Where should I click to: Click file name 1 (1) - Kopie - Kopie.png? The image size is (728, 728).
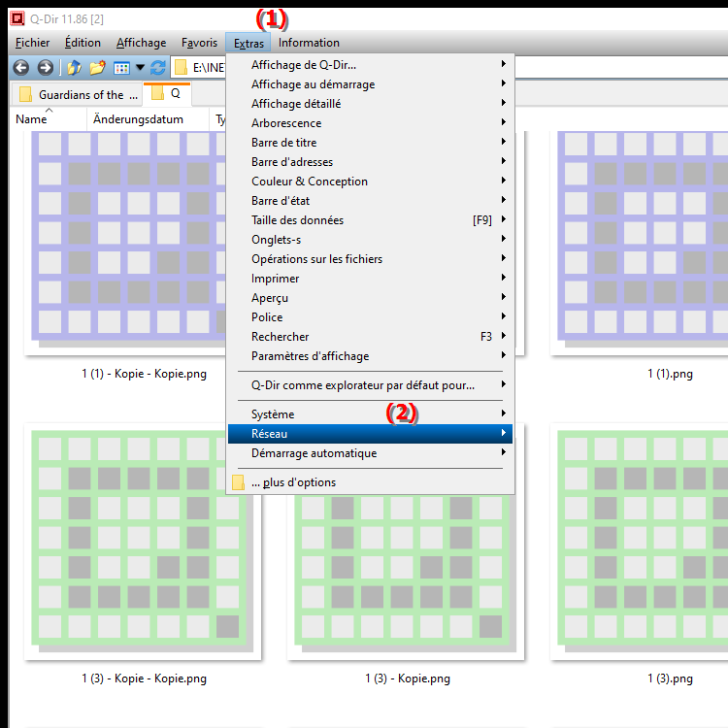pos(144,374)
